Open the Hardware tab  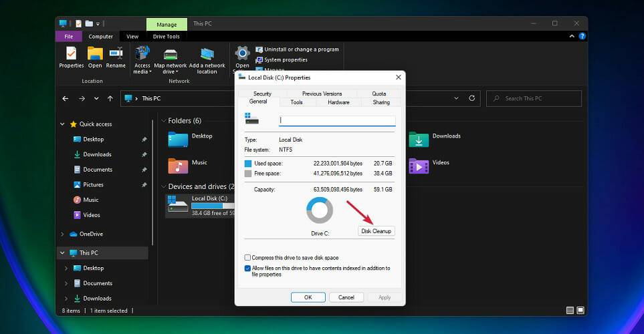pos(338,102)
